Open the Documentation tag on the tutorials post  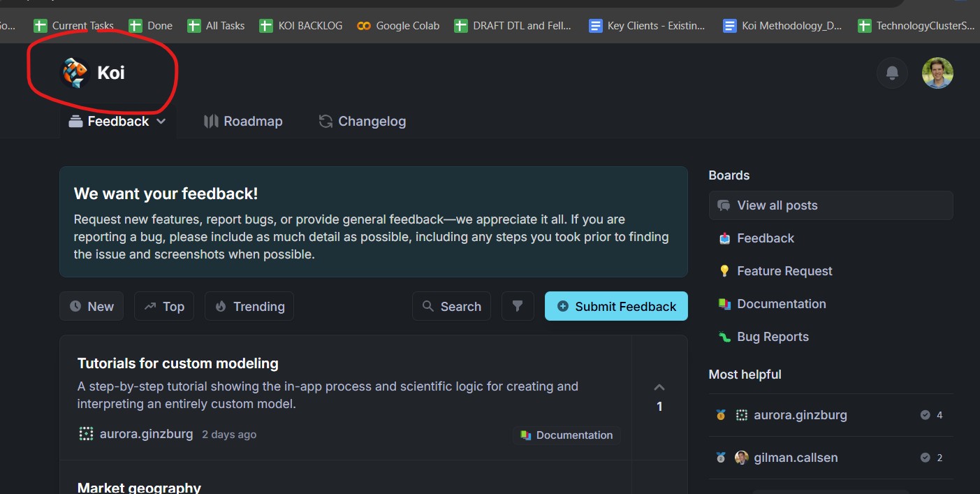[566, 435]
